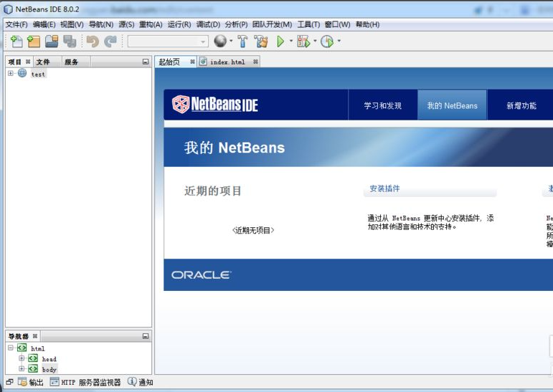Click the Open Project toolbar icon
The width and height of the screenshot is (553, 392).
[52, 42]
